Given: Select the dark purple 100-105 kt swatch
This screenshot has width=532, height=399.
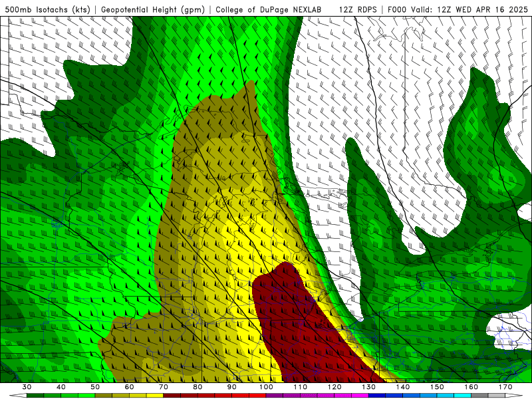Looking at the screenshot, I should pyautogui.click(x=275, y=396).
